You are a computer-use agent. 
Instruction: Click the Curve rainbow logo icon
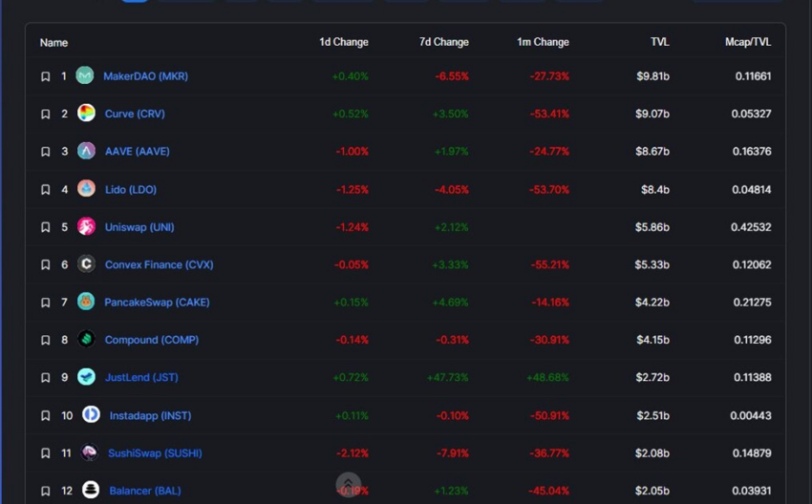click(87, 114)
